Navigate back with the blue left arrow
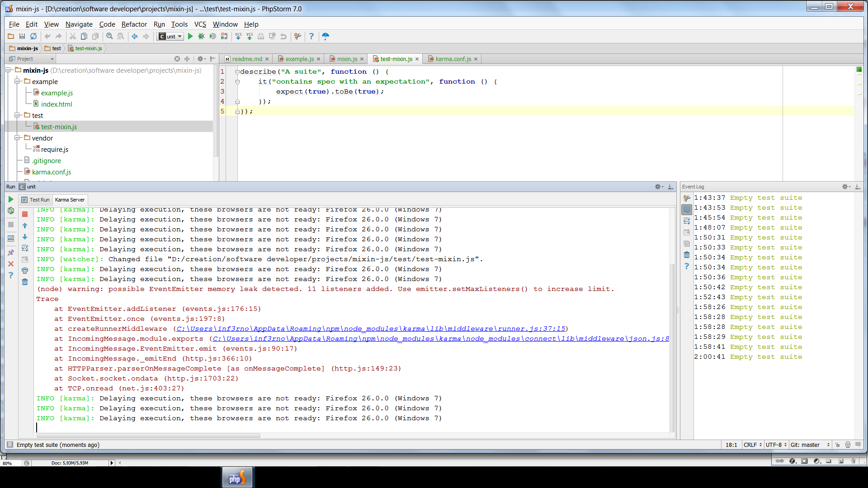This screenshot has height=488, width=868. coord(135,36)
